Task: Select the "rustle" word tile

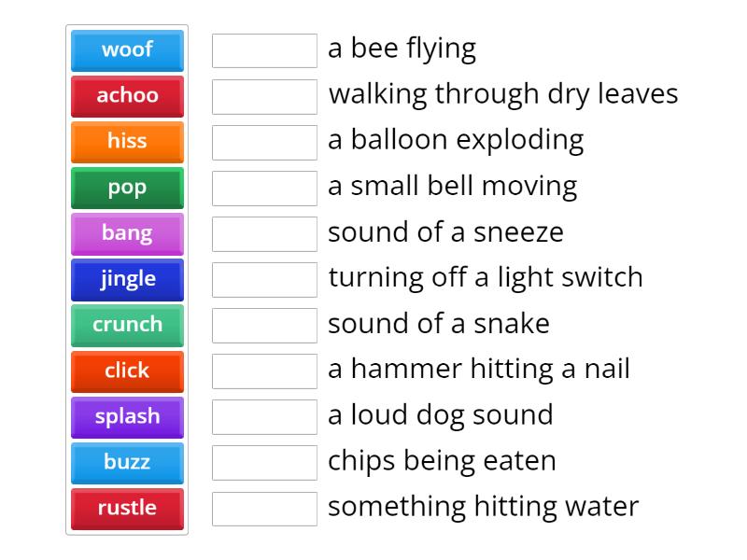Action: [127, 508]
